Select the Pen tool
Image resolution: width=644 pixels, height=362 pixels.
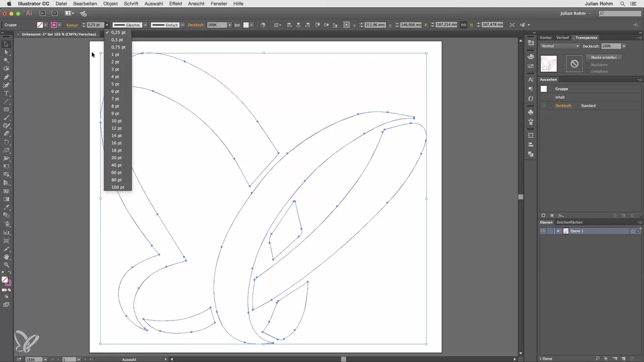pyautogui.click(x=6, y=77)
